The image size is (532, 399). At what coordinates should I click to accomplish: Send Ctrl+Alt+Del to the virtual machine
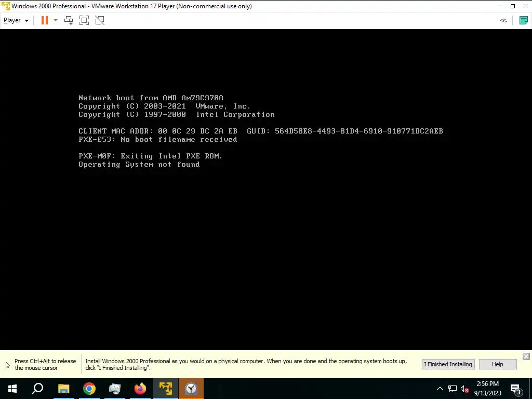(69, 20)
